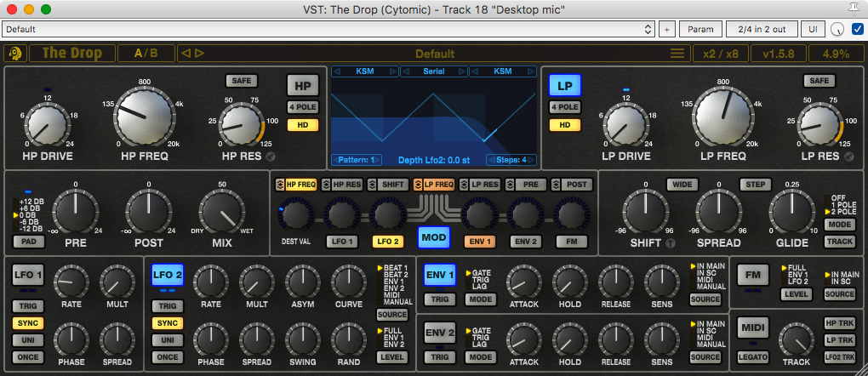Toggle the HP filter button
Image resolution: width=868 pixels, height=376 pixels.
[302, 85]
